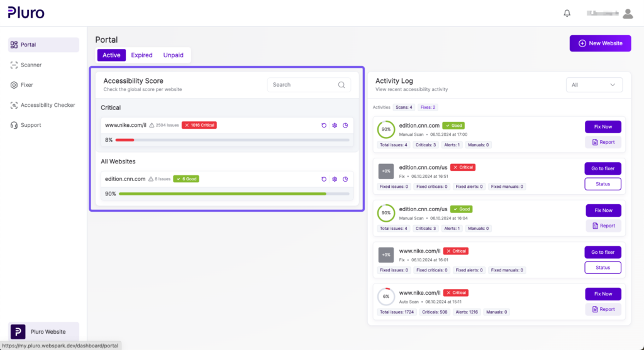Open Scanner in the sidebar

31,65
